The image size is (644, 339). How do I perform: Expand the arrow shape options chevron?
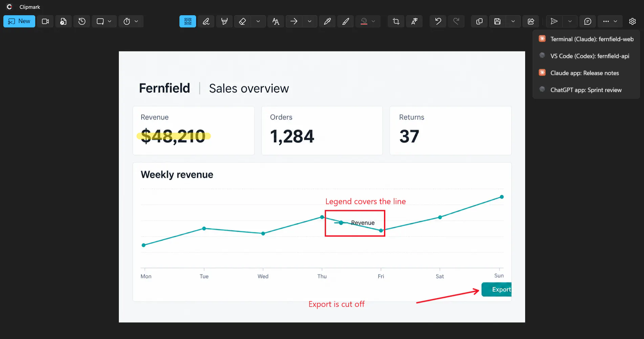(x=309, y=21)
